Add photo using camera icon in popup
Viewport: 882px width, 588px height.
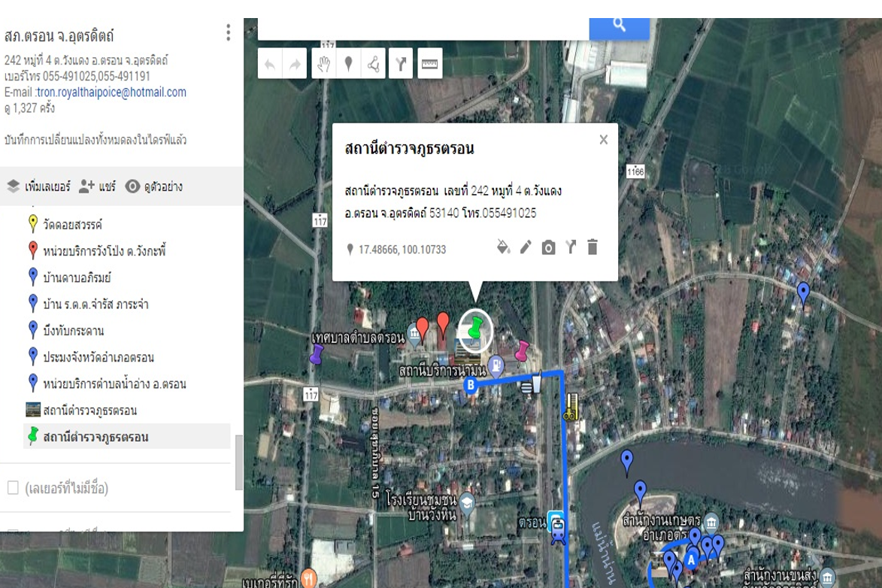pyautogui.click(x=548, y=247)
